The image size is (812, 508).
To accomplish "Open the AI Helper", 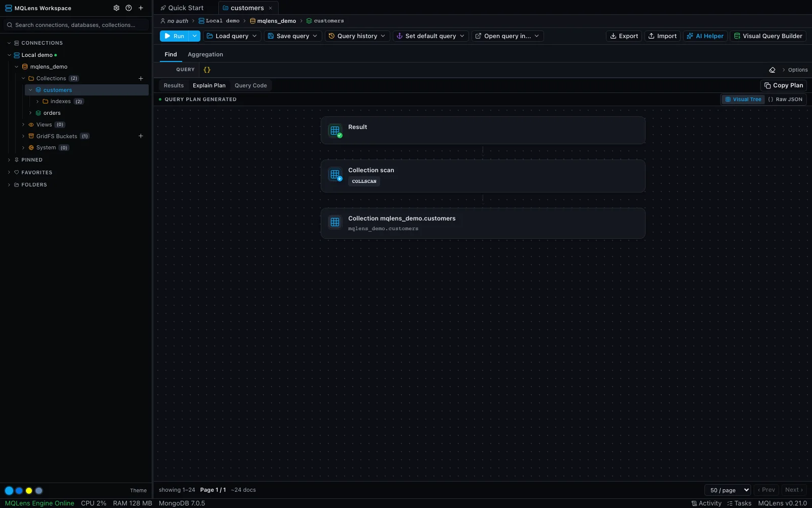I will pos(705,36).
